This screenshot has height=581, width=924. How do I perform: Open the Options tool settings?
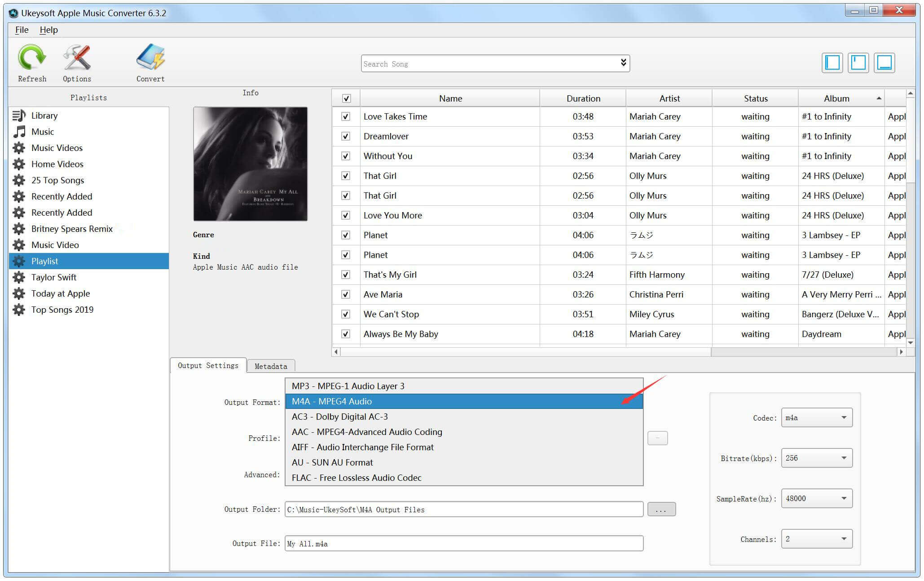75,64
